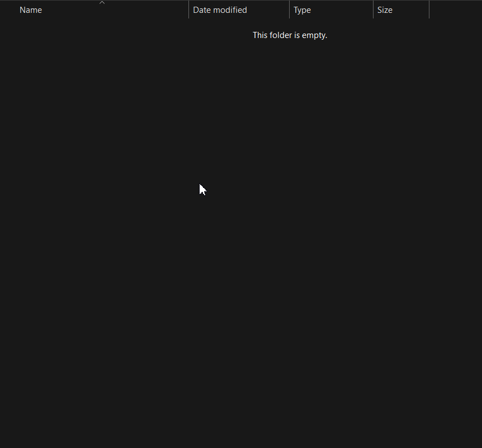Viewport: 482px width, 448px height.
Task: Click divider between Date modified and Type
Action: coord(289,10)
